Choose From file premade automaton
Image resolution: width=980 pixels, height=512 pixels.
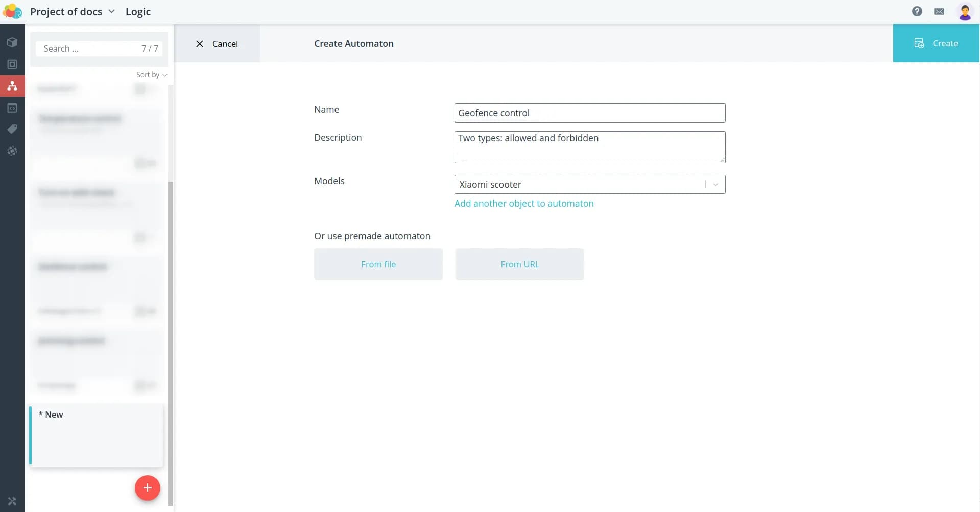pos(378,264)
